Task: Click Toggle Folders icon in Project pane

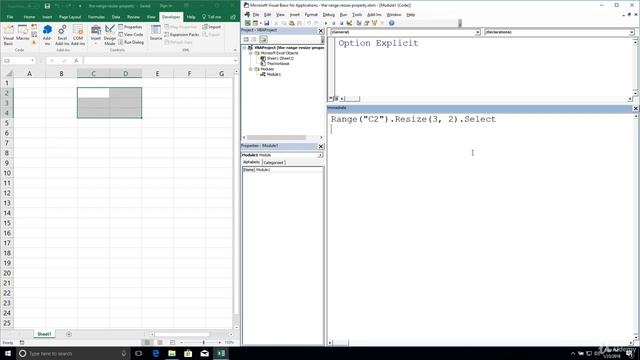Action: click(x=263, y=39)
